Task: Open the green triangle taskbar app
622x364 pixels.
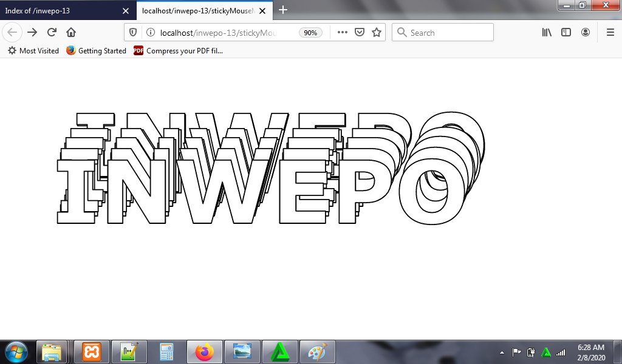Action: tap(279, 352)
